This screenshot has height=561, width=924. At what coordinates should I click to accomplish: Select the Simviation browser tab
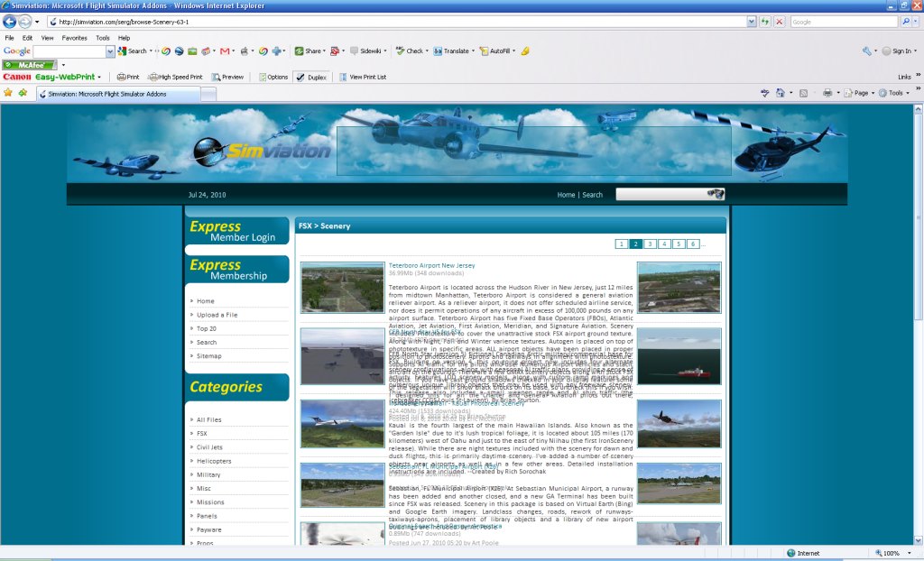(118, 94)
